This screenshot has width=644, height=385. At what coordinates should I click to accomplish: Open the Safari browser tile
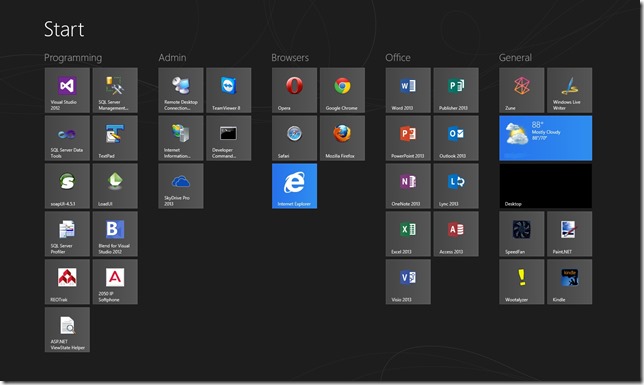tap(294, 138)
